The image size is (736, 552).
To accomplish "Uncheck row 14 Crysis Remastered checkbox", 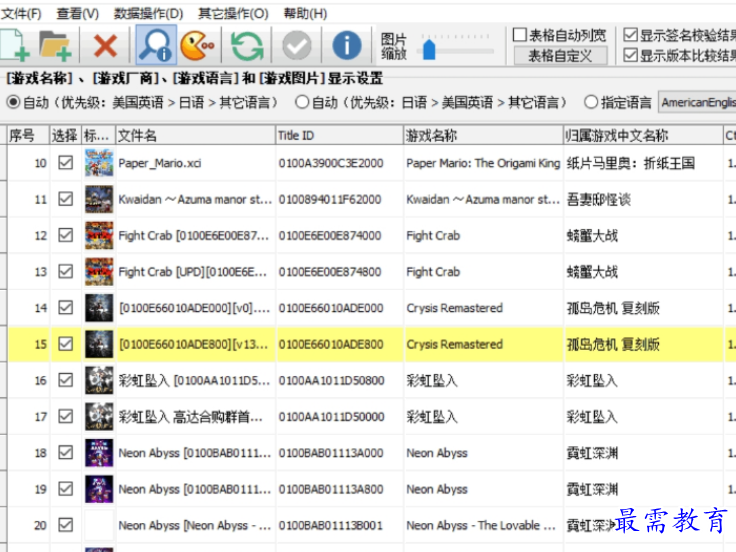I will [66, 307].
